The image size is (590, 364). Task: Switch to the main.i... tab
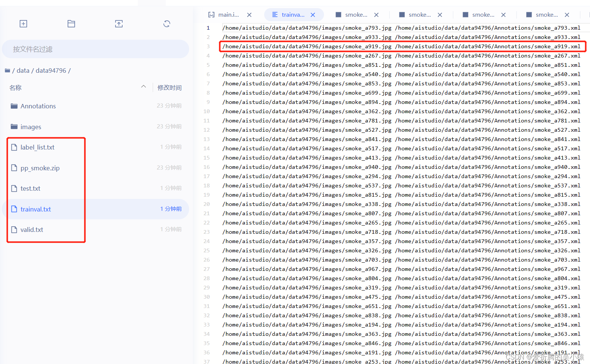228,15
